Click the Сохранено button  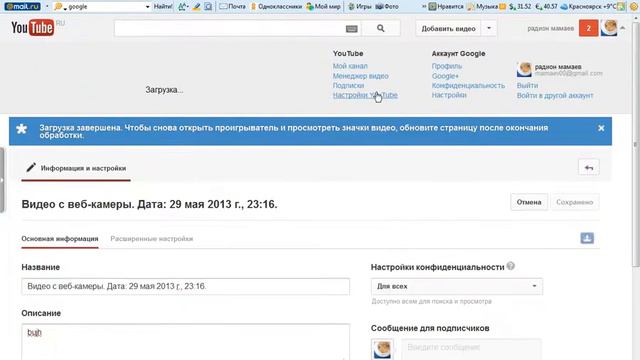[574, 202]
